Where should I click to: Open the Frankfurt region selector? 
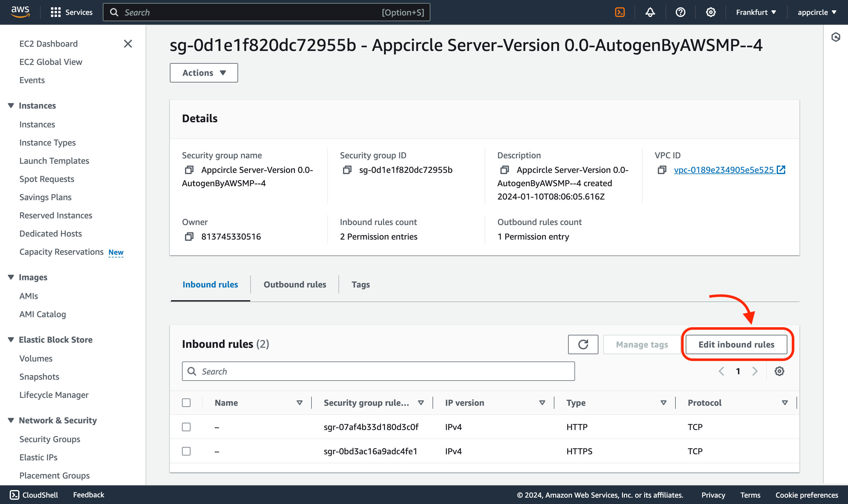coord(756,12)
